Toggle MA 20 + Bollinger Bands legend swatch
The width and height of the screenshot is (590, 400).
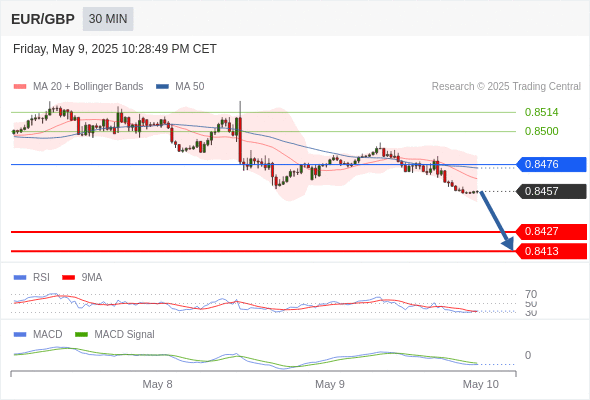(20, 87)
